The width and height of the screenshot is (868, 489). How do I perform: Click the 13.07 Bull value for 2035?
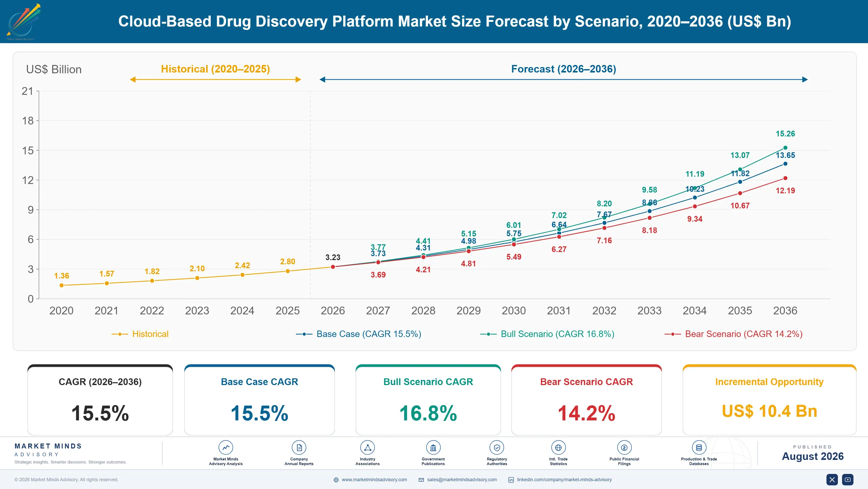(x=740, y=155)
